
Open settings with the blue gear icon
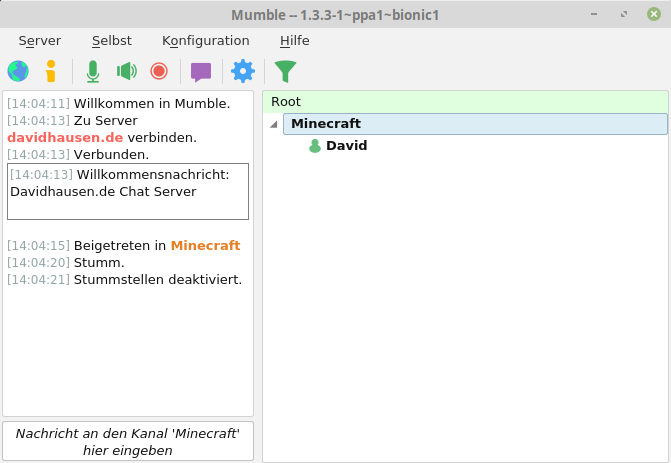(243, 71)
